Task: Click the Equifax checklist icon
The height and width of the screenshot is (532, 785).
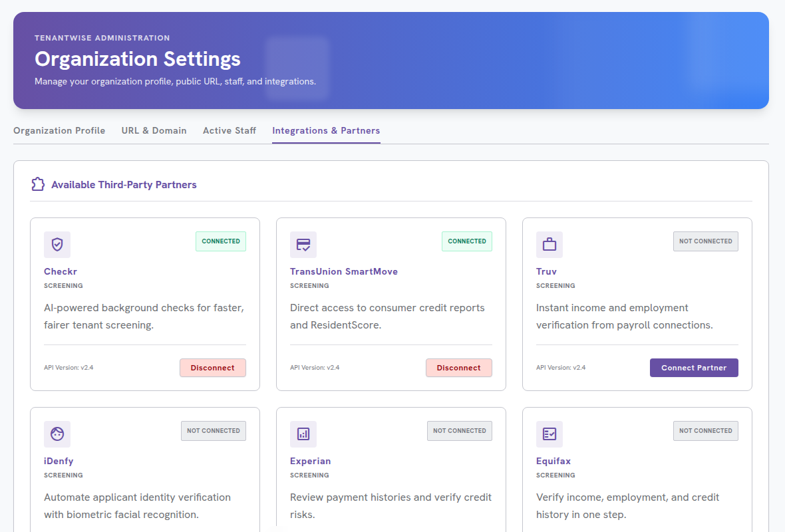Action: click(549, 434)
